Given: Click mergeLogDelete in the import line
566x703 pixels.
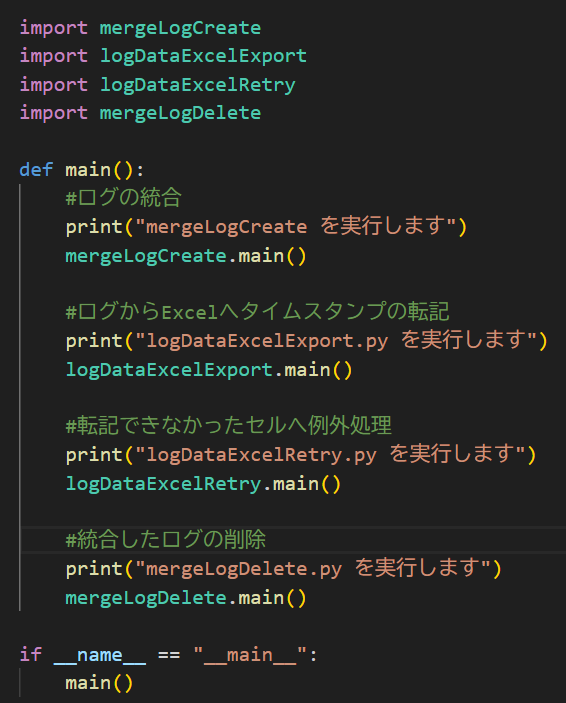Looking at the screenshot, I should coord(180,113).
